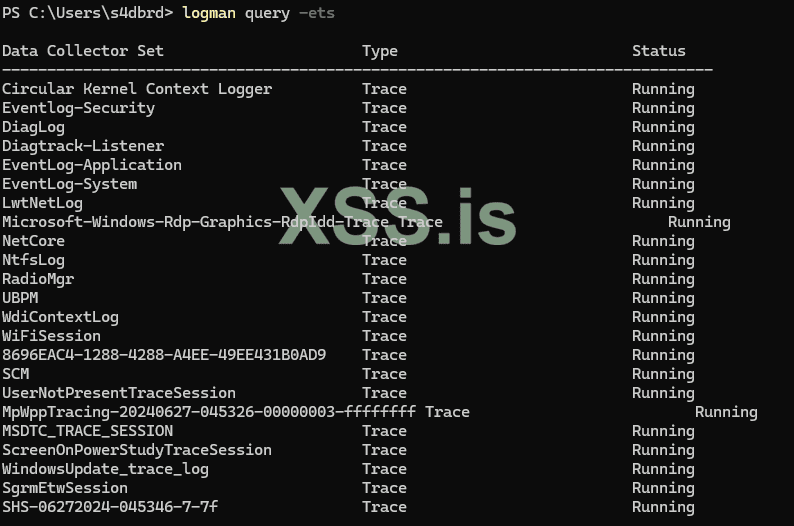This screenshot has height=526, width=794.
Task: Click the 'Eventlog-Security' session name
Action: 78,108
